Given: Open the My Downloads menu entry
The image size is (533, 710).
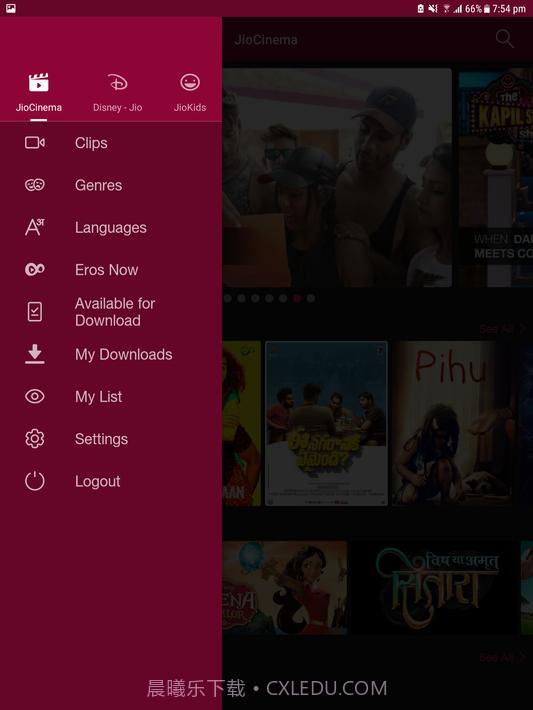Looking at the screenshot, I should pos(111,354).
